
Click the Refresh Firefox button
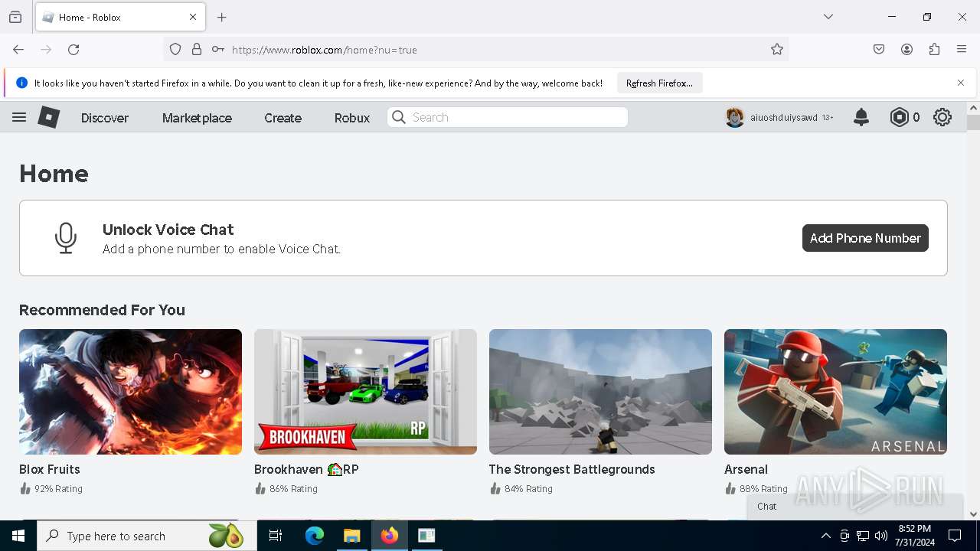(659, 83)
